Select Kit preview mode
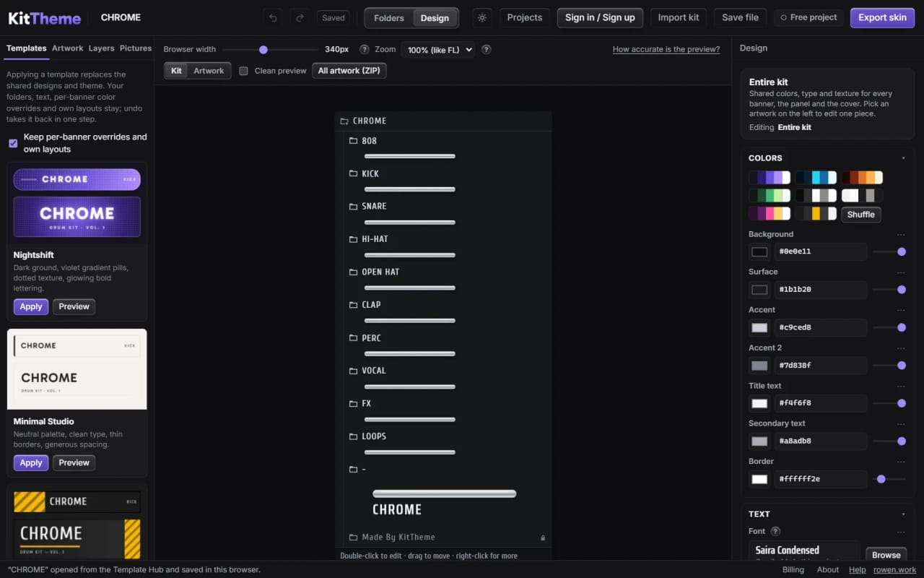The width and height of the screenshot is (924, 578). click(176, 71)
